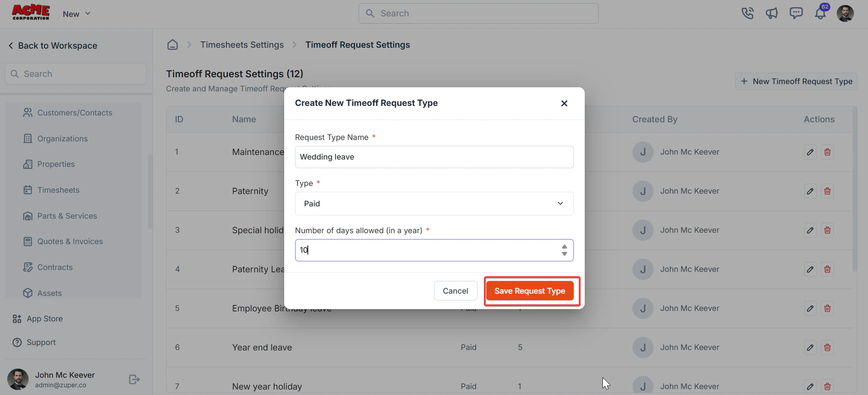Click the logout icon beside John Mc Keever
The height and width of the screenshot is (395, 868).
tap(134, 380)
